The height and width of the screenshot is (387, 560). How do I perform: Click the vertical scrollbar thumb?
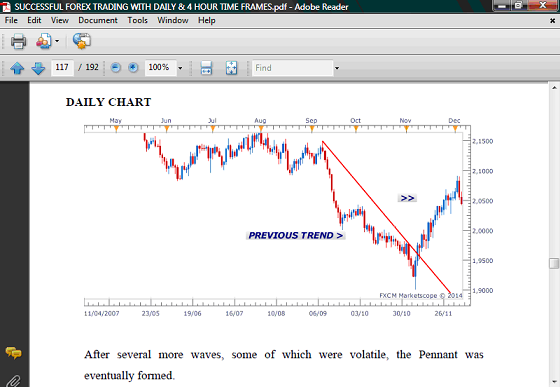point(554,263)
